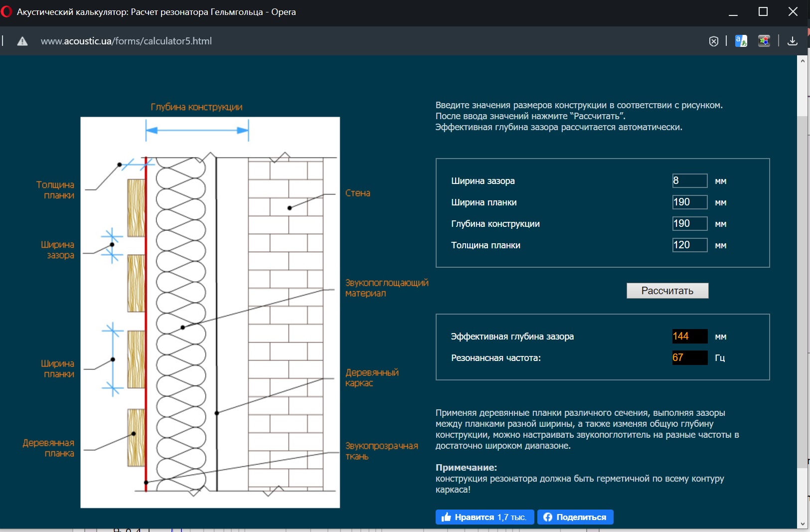Maximize the Opera window
This screenshot has height=532, width=810.
pyautogui.click(x=763, y=11)
